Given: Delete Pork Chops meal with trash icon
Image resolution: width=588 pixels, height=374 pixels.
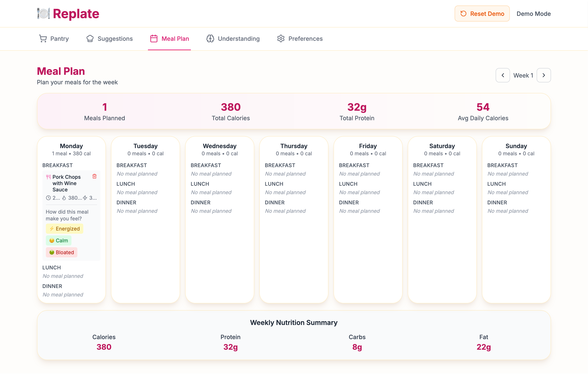Looking at the screenshot, I should pyautogui.click(x=94, y=176).
